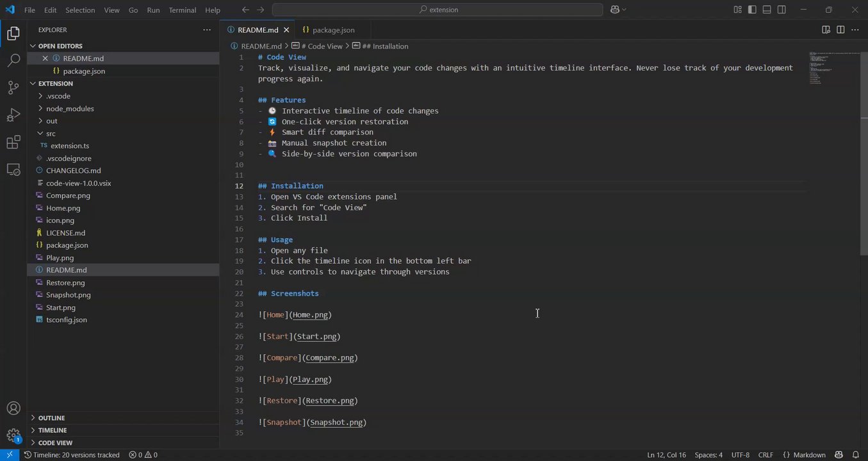Go back using the navigation left arrow
Viewport: 868px width, 461px height.
(245, 10)
